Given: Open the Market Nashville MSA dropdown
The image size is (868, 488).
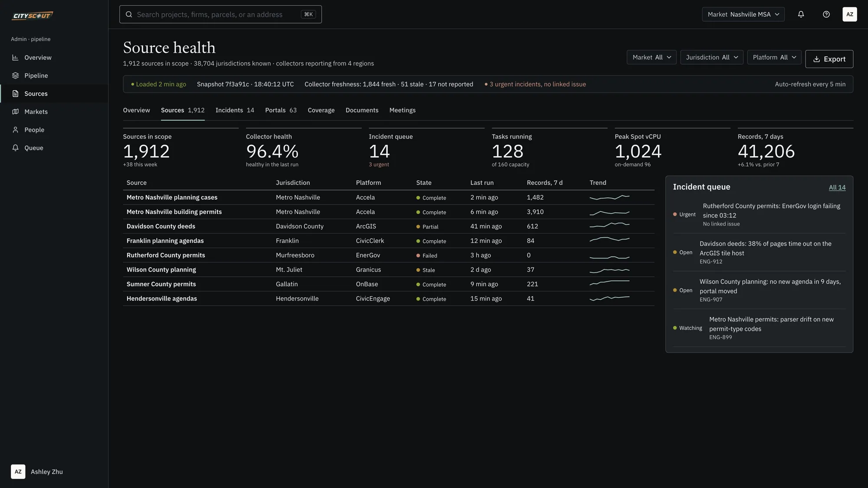Looking at the screenshot, I should tap(743, 14).
